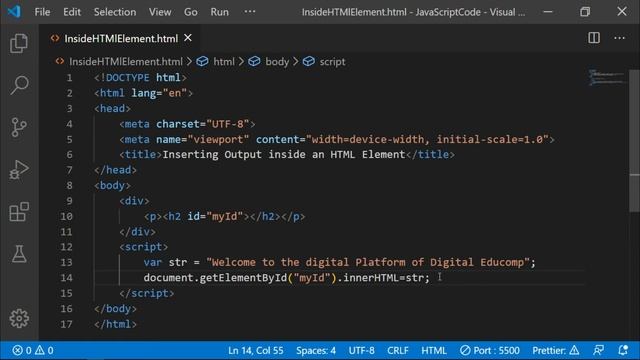Click the closing </script> tag
The image size is (640, 360).
click(x=147, y=293)
